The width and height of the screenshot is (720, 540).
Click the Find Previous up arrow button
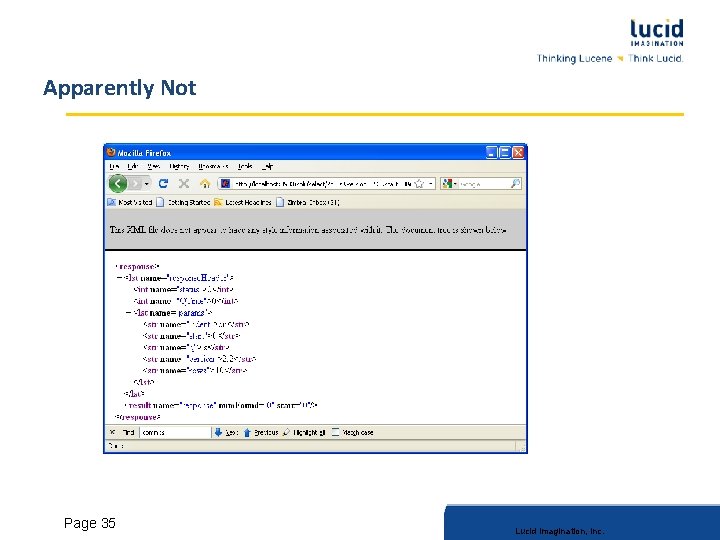click(261, 432)
